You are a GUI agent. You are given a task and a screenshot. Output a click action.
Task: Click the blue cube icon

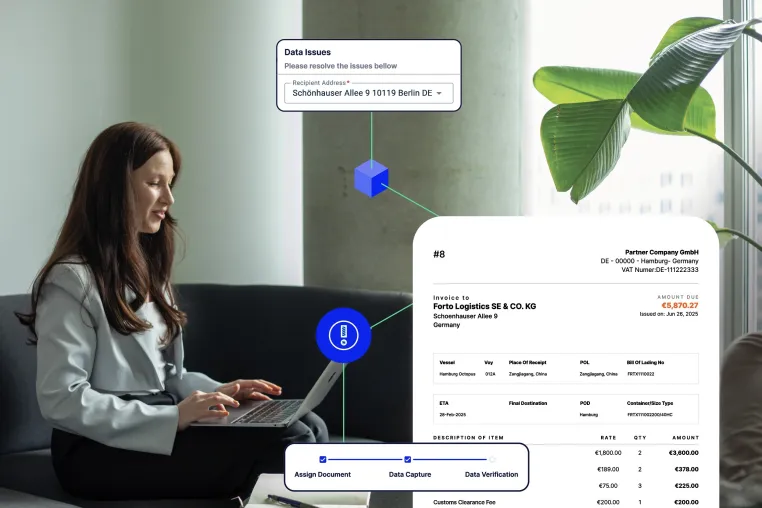pos(371,178)
